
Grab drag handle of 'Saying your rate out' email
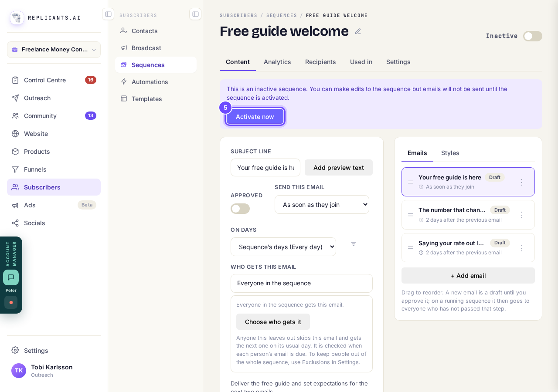(411, 247)
